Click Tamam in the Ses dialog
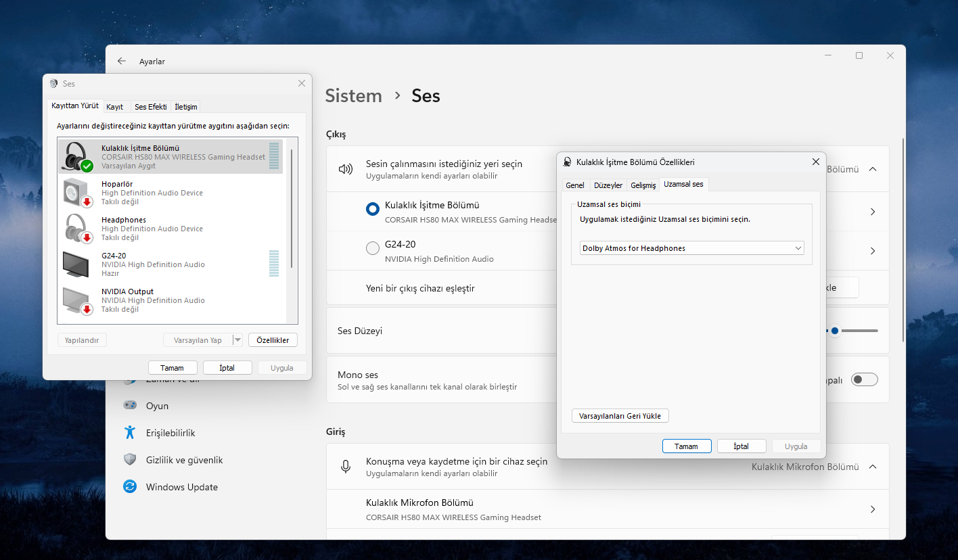958x560 pixels. pos(173,368)
